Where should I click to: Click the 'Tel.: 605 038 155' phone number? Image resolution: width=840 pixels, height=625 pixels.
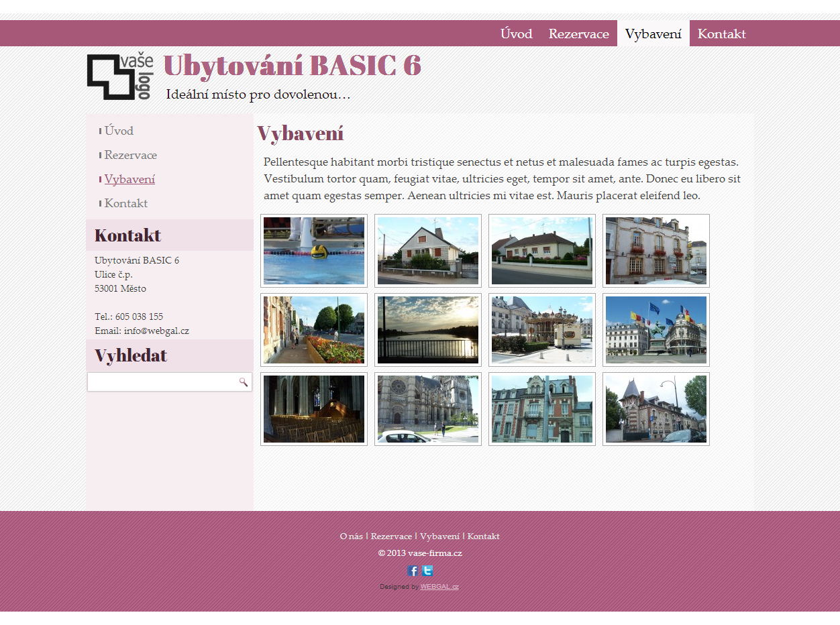tap(129, 317)
